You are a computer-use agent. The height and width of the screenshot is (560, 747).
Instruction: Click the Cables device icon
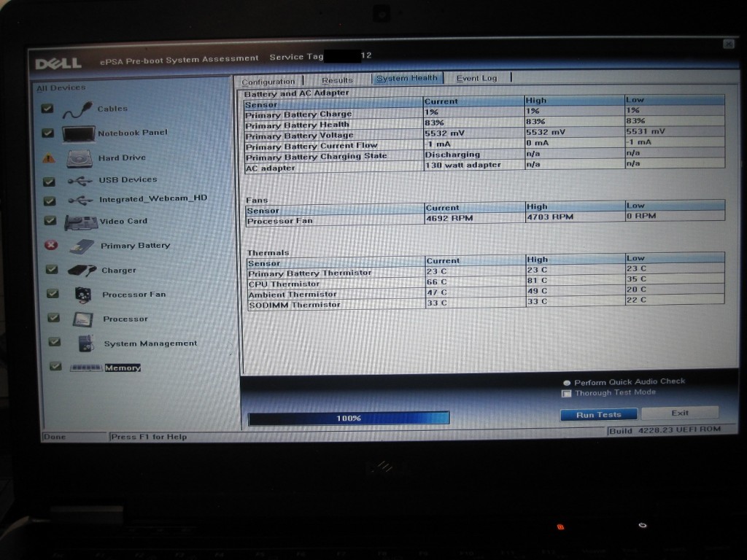tap(77, 111)
